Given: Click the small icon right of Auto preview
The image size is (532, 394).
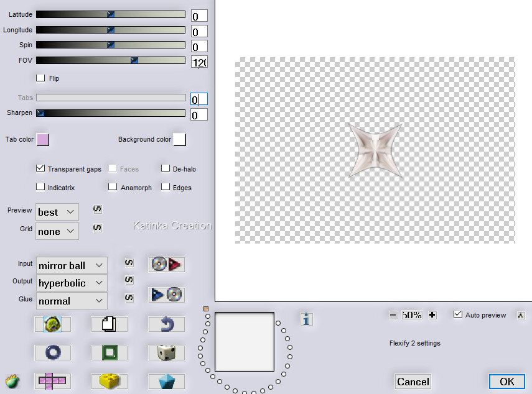Looking at the screenshot, I should tap(521, 316).
